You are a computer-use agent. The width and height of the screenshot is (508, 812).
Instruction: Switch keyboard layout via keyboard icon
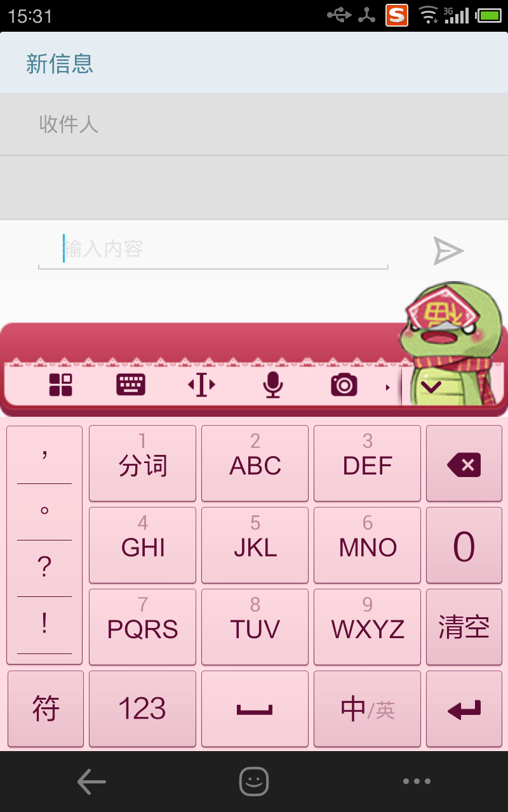[x=131, y=384]
